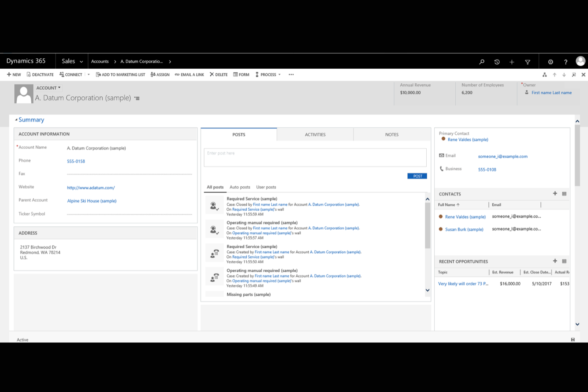
Task: Switch to the ACTIVITIES tab
Action: coord(315,134)
